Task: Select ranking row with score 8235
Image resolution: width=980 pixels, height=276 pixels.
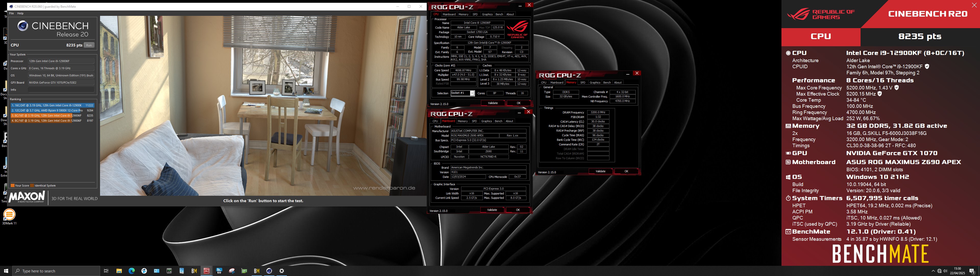Action: point(53,116)
